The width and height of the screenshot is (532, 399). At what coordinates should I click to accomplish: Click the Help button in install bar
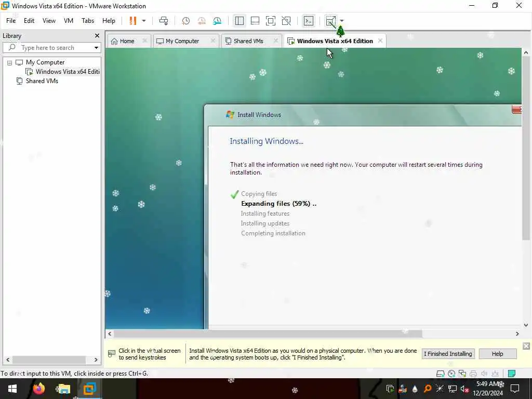click(x=497, y=354)
